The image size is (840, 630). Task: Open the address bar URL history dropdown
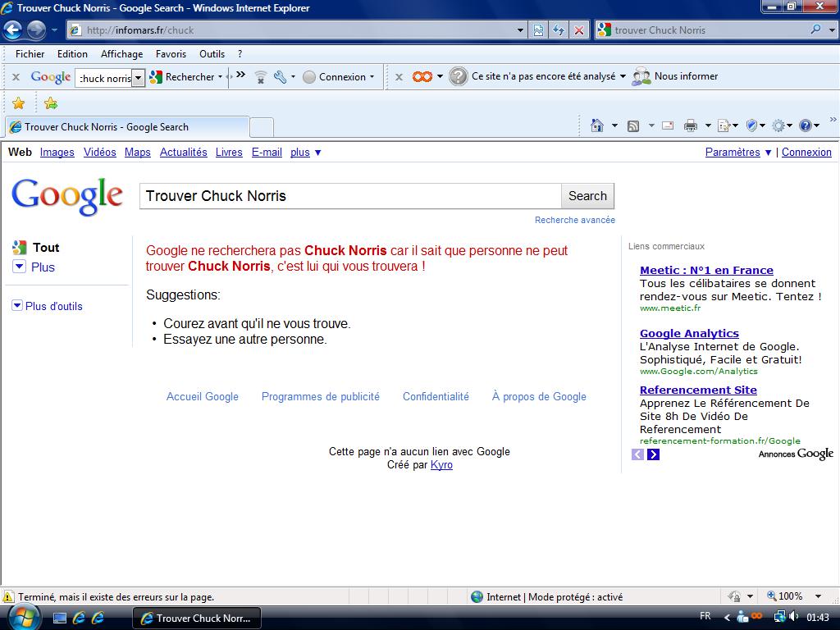tap(520, 30)
